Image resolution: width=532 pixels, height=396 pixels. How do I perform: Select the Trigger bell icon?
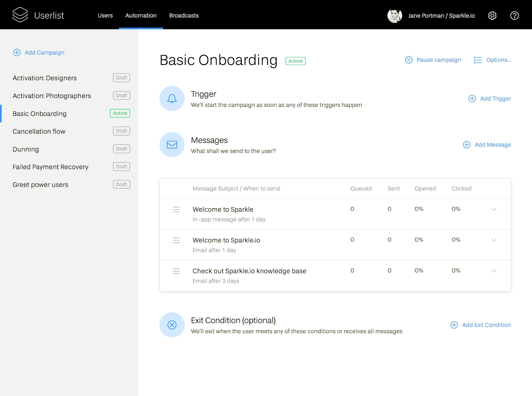click(x=172, y=98)
